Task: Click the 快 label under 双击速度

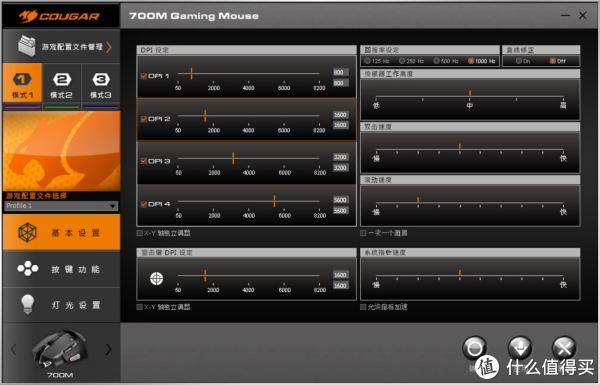Action: coord(563,158)
